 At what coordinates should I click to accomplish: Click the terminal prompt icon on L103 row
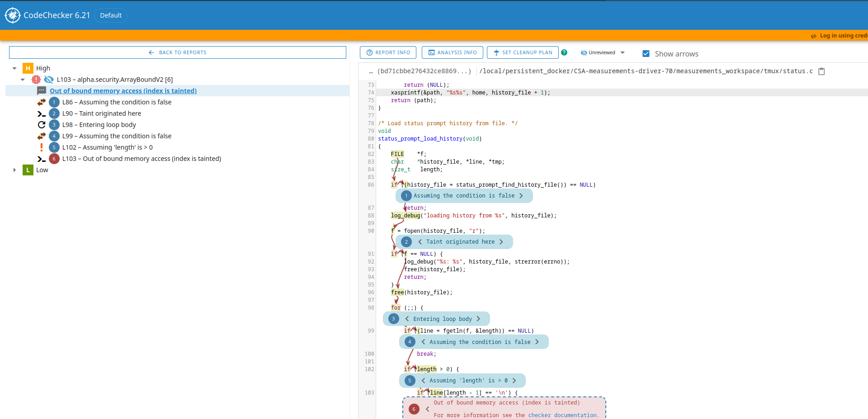tap(42, 159)
